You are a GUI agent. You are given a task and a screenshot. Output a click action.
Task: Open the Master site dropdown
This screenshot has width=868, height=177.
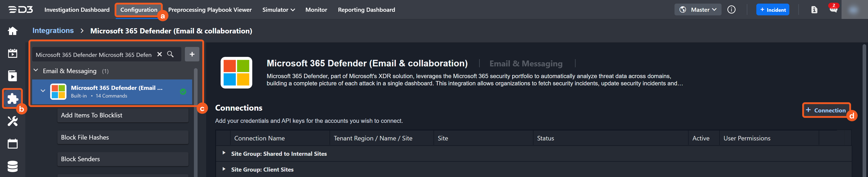pos(698,10)
